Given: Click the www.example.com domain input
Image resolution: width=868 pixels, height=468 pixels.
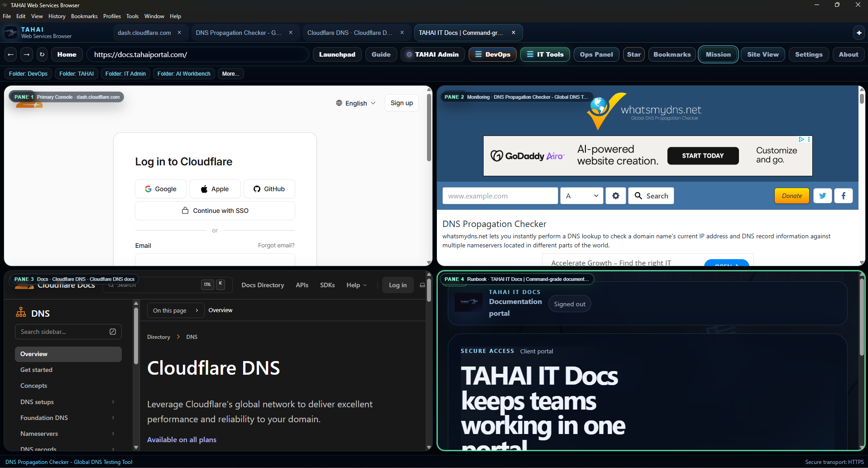Looking at the screenshot, I should click(x=500, y=196).
